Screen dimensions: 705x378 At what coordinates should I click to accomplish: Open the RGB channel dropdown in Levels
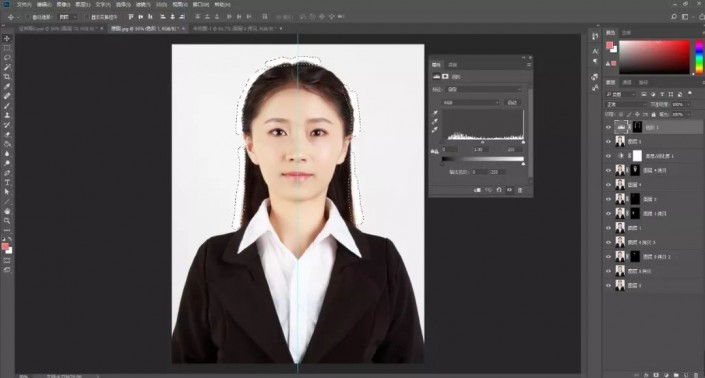471,102
